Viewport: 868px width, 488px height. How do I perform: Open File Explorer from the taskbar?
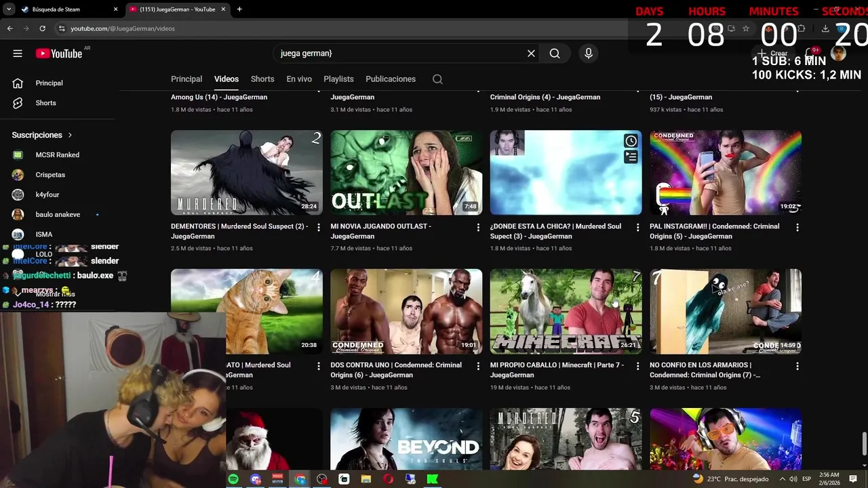point(366,479)
